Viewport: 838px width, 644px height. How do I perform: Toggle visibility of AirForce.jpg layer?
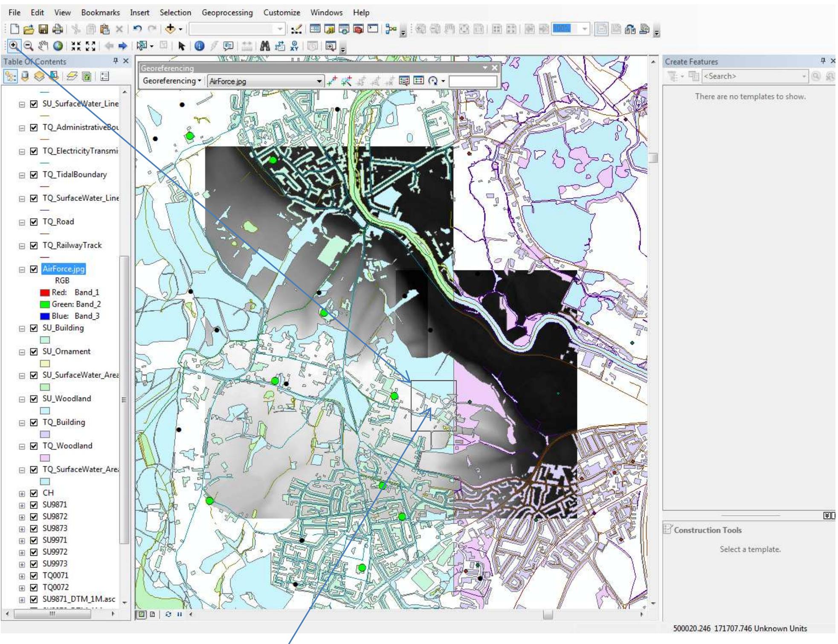coord(34,269)
